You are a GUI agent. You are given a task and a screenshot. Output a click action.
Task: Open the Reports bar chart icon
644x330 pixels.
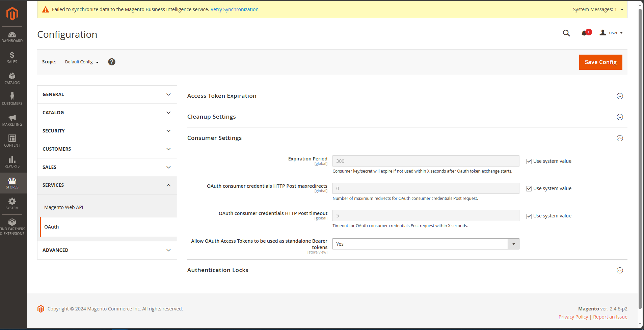click(x=12, y=162)
